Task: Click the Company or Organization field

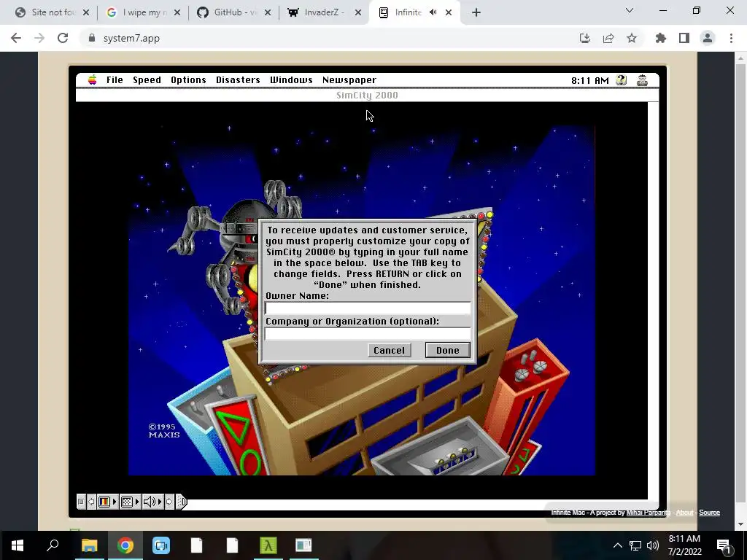Action: click(368, 333)
